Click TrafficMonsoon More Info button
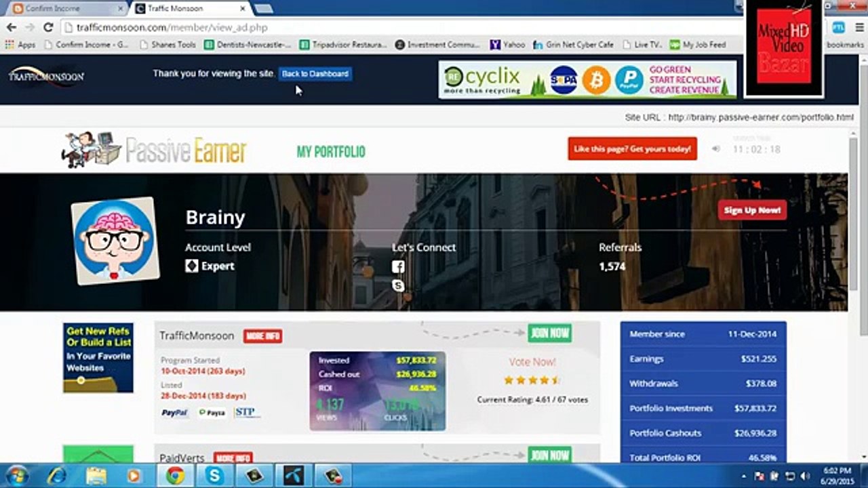Viewport: 868px width, 488px height. coord(262,336)
